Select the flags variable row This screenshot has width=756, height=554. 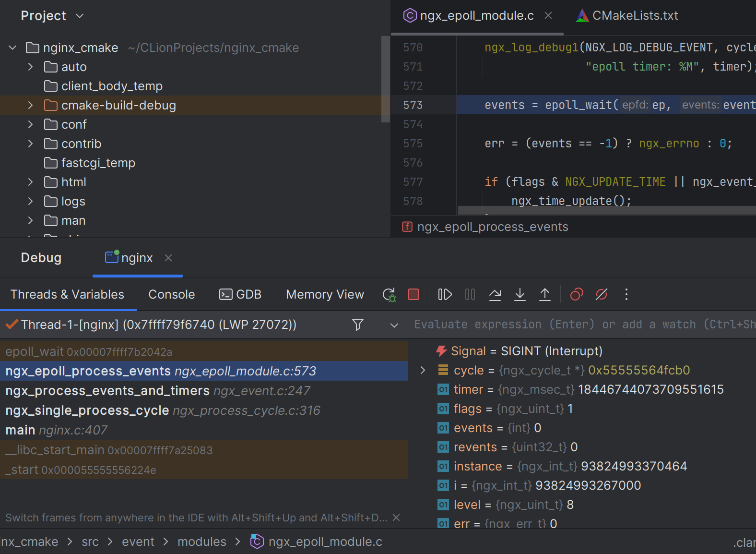[x=582, y=409]
